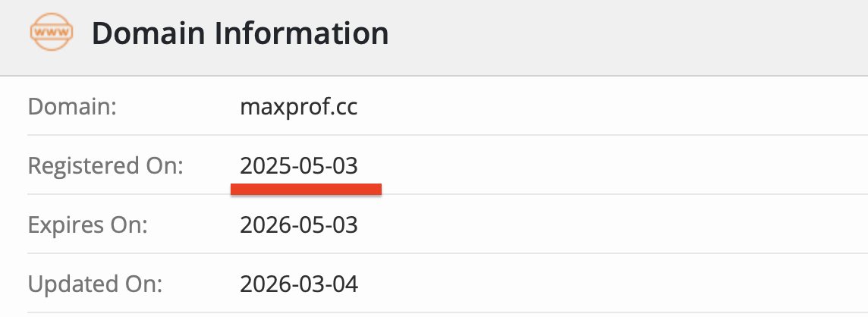Click the red underline below the registration date
Image resolution: width=868 pixels, height=317 pixels.
pos(306,190)
